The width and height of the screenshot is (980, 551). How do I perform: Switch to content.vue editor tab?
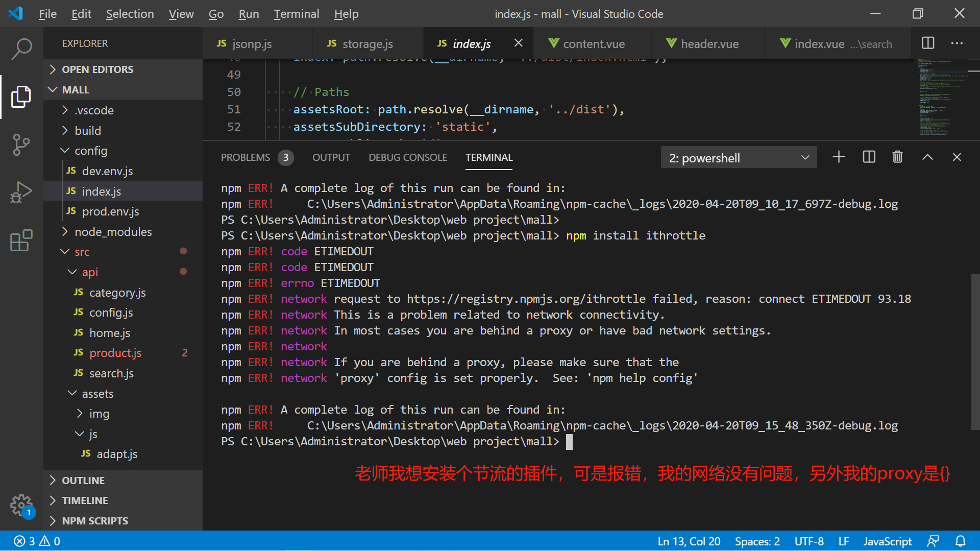pyautogui.click(x=593, y=43)
